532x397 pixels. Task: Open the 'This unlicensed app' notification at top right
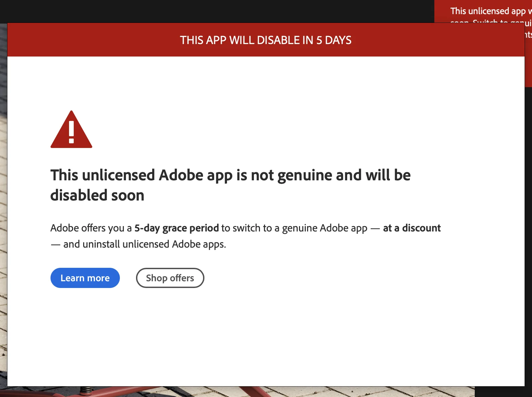pos(488,11)
